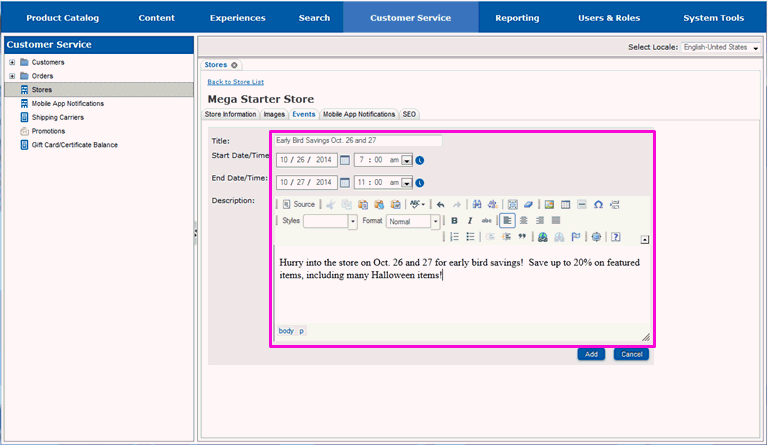Click Insert Link globe icon

(x=542, y=237)
